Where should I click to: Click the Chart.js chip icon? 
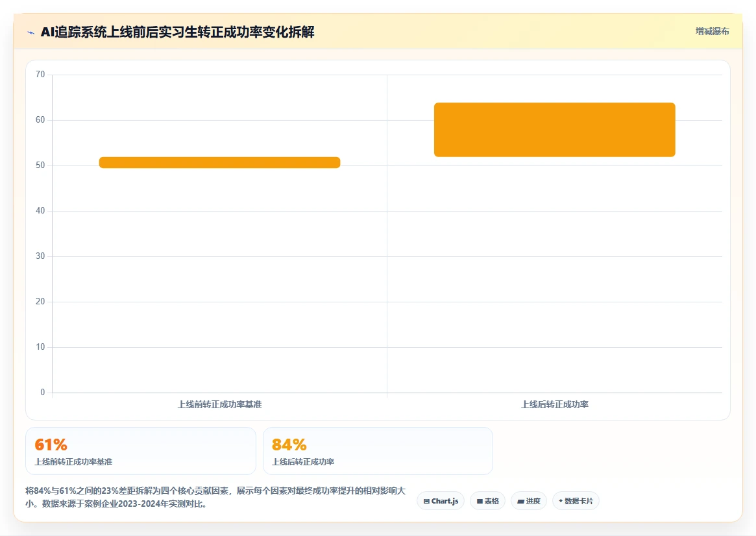click(426, 502)
